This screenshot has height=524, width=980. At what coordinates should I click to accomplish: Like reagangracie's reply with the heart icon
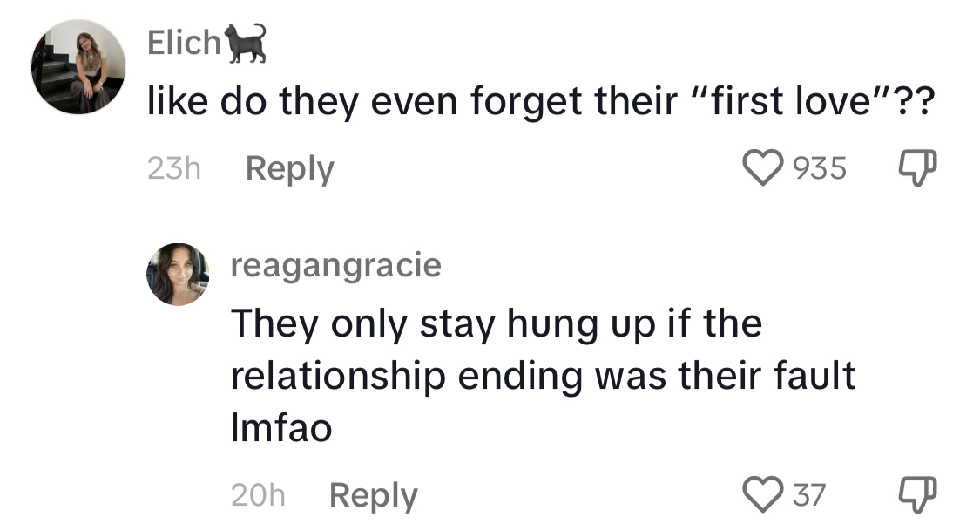pos(762,494)
